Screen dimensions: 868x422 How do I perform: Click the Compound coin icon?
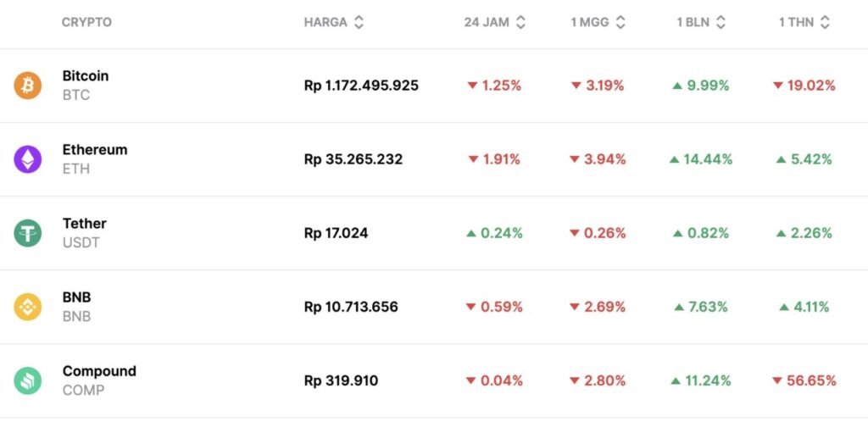[x=27, y=380]
